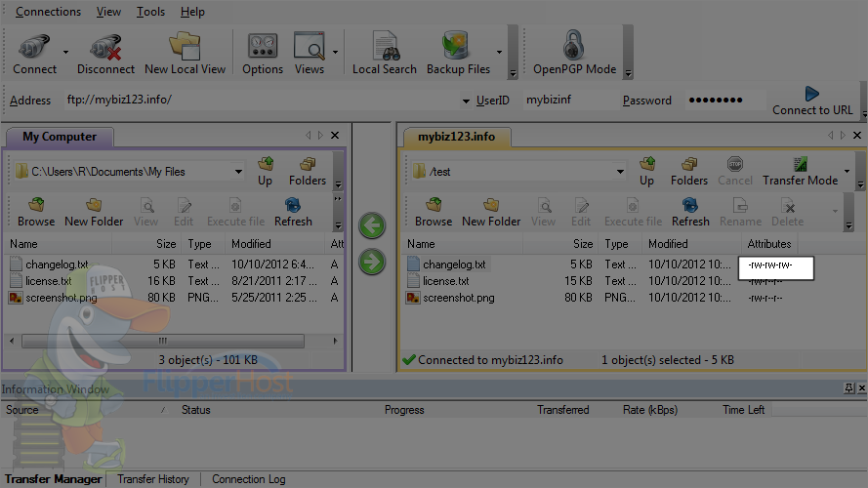Open the remote /test path dropdown
The width and height of the screenshot is (868, 488).
pyautogui.click(x=620, y=172)
